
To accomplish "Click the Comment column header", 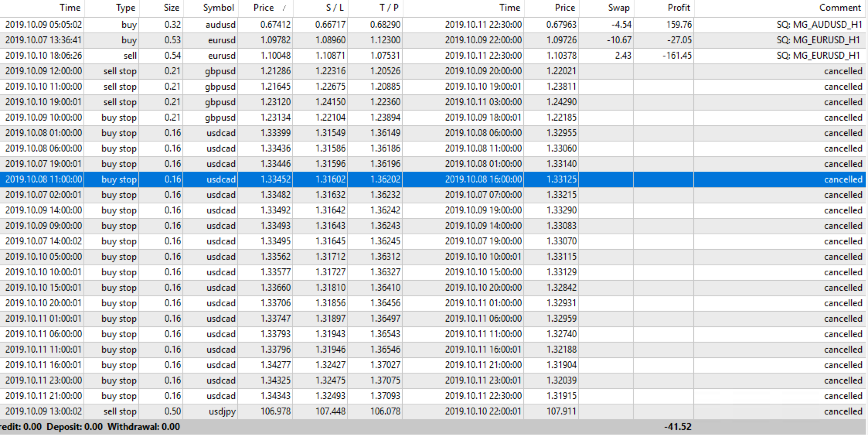I will 840,8.
